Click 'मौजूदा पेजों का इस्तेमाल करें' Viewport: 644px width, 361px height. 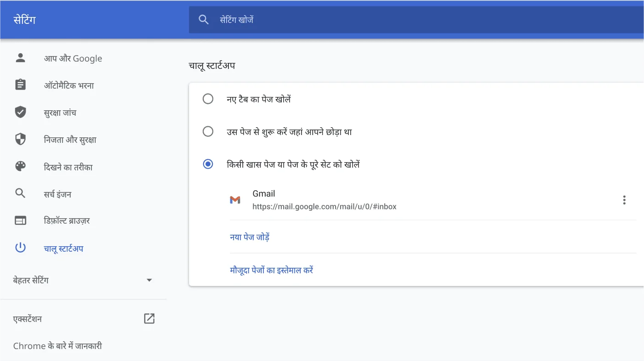point(271,270)
